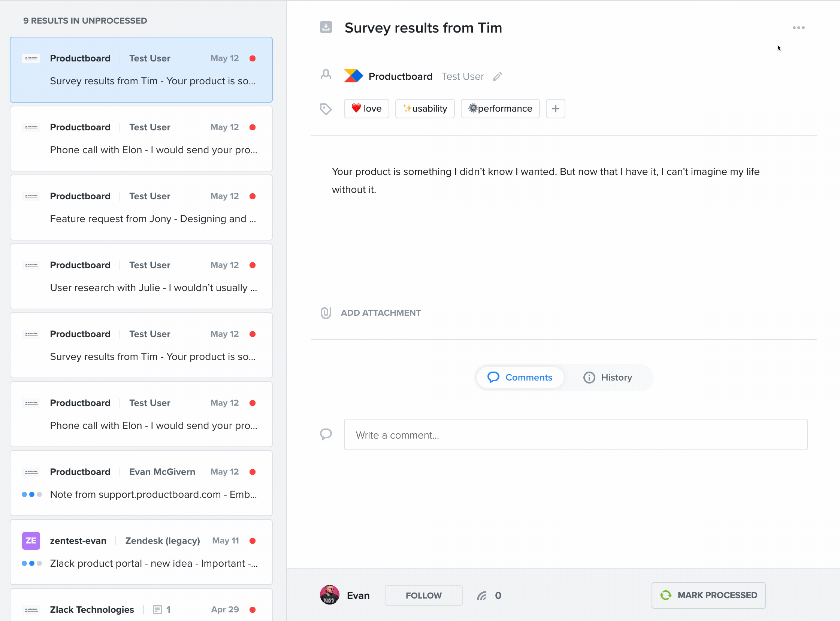
Task: Open the Zlack Technologies note dated Apr 29
Action: 141,605
